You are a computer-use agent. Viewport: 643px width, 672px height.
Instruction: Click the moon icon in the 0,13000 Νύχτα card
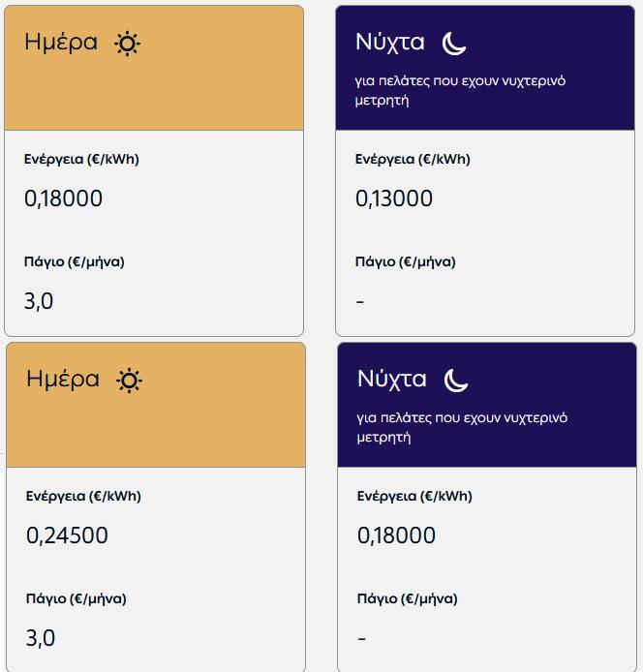454,44
